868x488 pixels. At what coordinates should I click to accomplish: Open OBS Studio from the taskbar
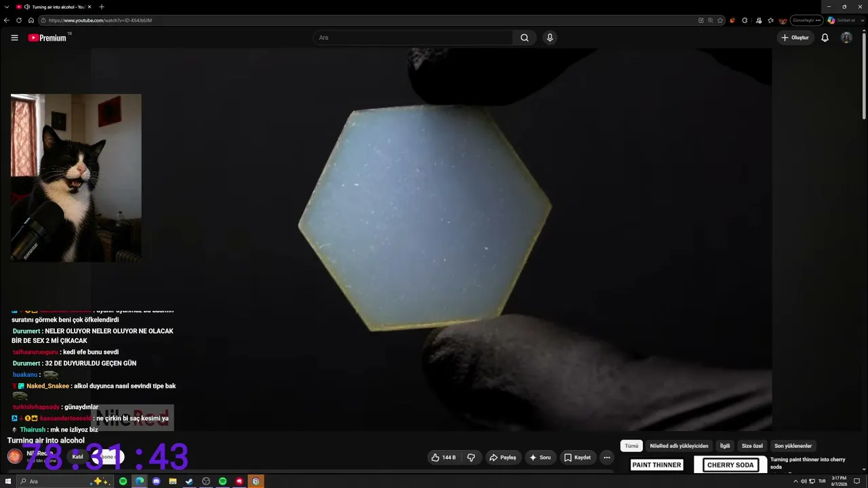pos(206,481)
